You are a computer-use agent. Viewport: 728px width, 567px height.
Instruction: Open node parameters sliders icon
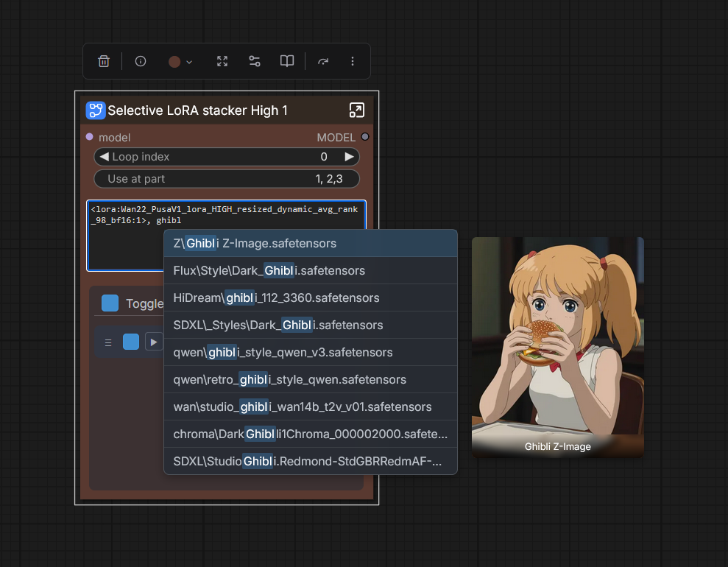(x=255, y=61)
